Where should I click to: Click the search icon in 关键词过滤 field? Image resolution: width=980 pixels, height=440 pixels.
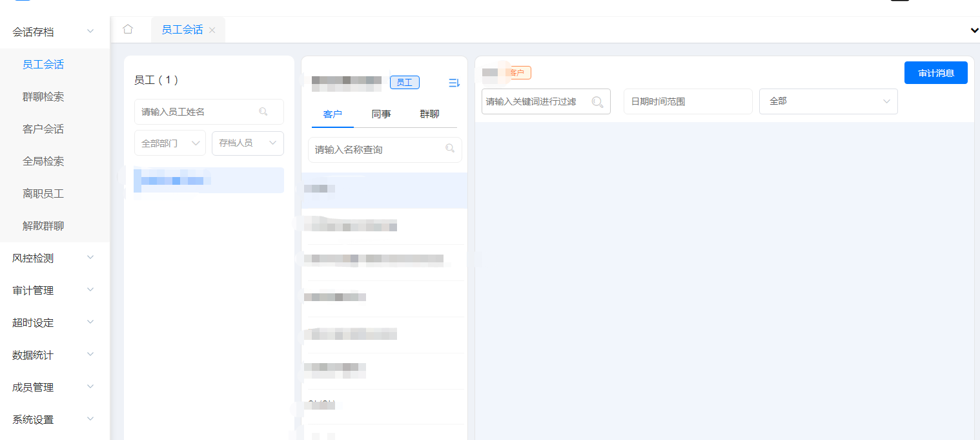pyautogui.click(x=597, y=101)
